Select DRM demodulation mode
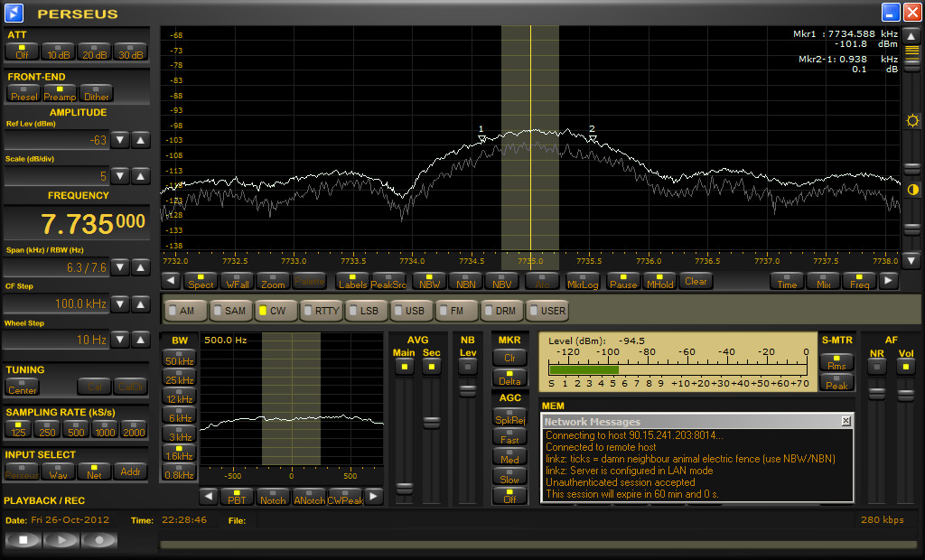925x560 pixels. pyautogui.click(x=502, y=311)
